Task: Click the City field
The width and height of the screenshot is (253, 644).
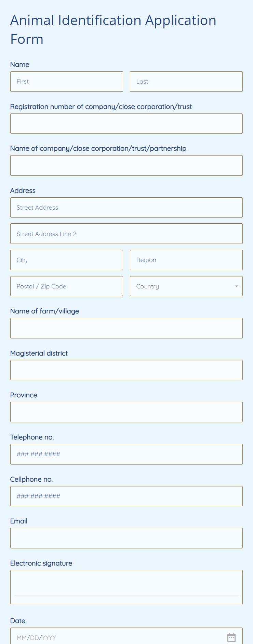Action: pyautogui.click(x=66, y=260)
